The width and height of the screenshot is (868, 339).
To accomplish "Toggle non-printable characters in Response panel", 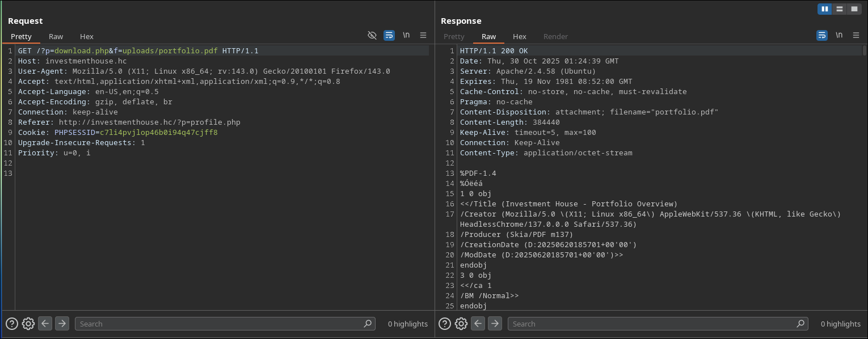I will click(839, 35).
